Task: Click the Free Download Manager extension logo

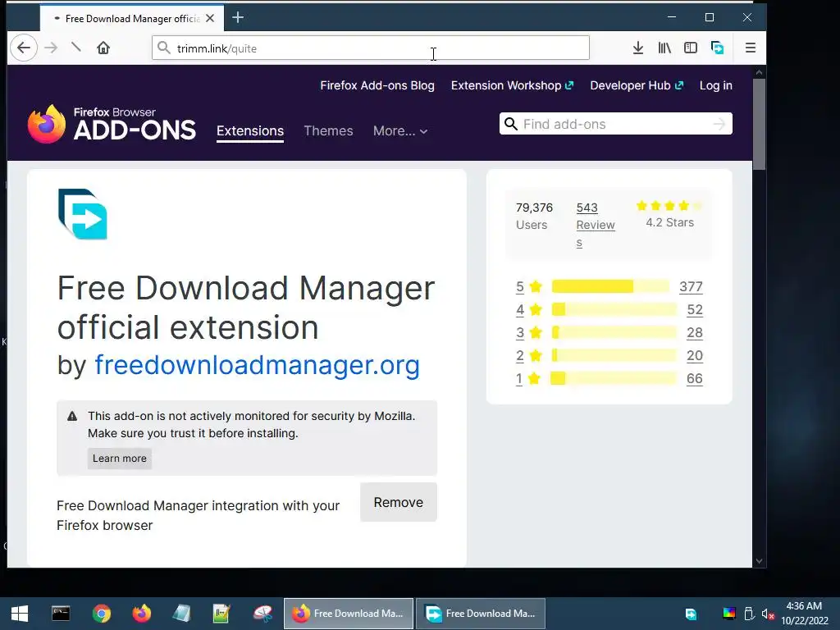Action: (83, 214)
